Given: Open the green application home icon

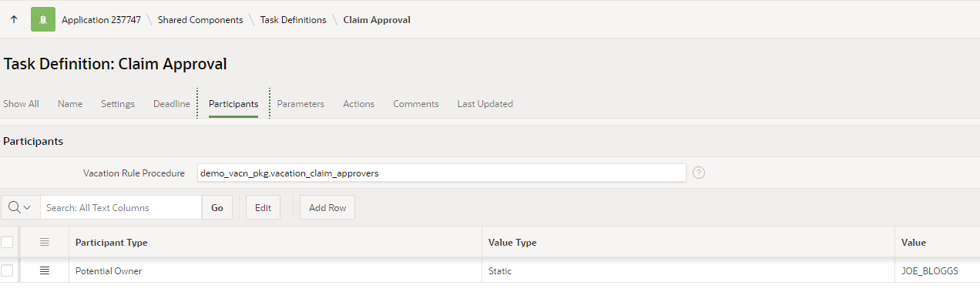Looking at the screenshot, I should point(43,19).
